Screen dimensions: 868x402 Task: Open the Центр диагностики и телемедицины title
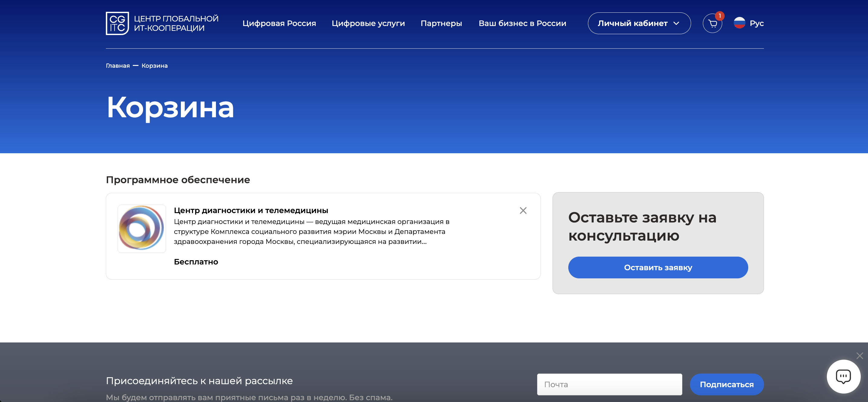(x=251, y=210)
